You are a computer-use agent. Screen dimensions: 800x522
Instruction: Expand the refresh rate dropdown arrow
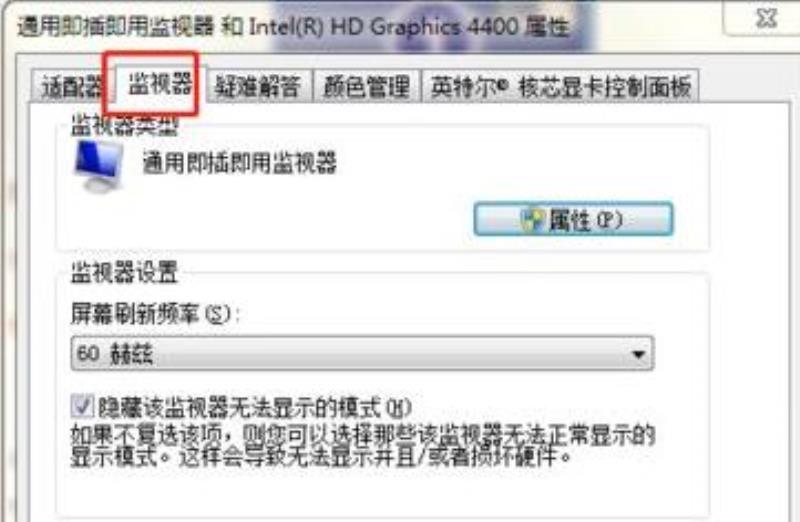[638, 354]
